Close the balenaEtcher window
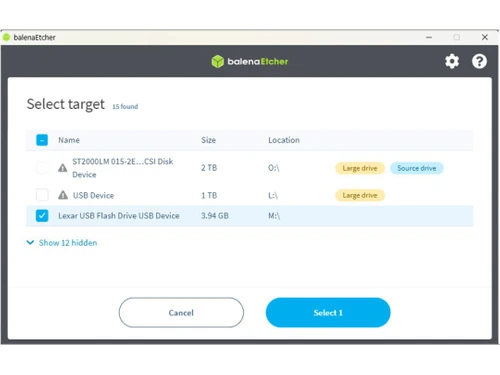Image resolution: width=500 pixels, height=375 pixels. [485, 37]
